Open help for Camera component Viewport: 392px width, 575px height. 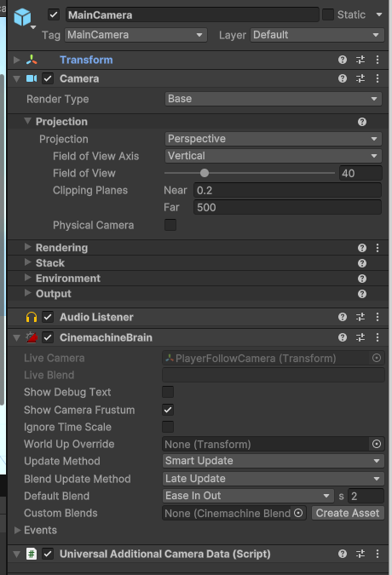point(343,78)
